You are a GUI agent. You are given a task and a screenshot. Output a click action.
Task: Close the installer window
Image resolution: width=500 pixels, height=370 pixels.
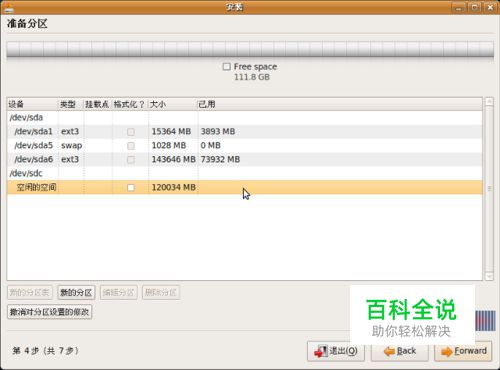tap(490, 7)
